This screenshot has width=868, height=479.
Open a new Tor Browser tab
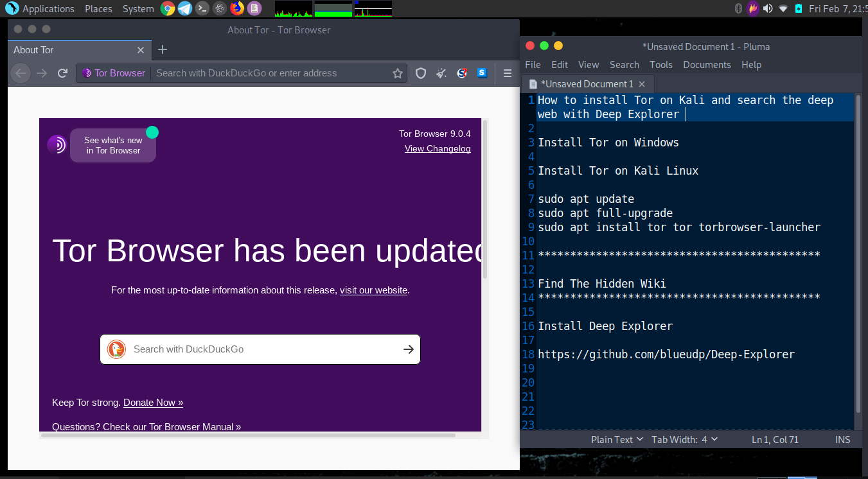[x=163, y=49]
